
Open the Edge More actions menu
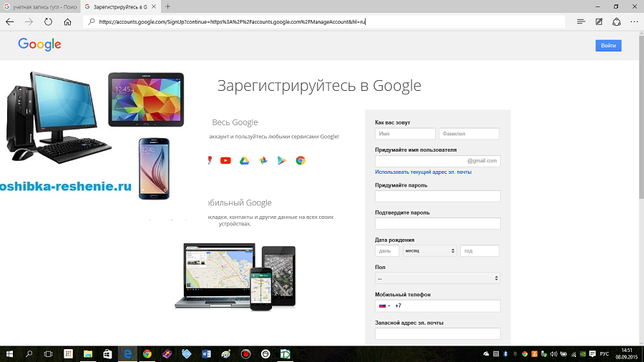tap(634, 21)
